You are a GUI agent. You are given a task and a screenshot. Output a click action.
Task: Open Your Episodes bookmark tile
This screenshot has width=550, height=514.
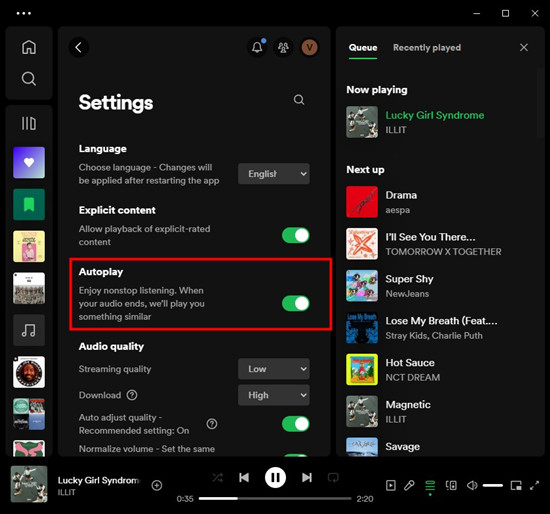[29, 204]
